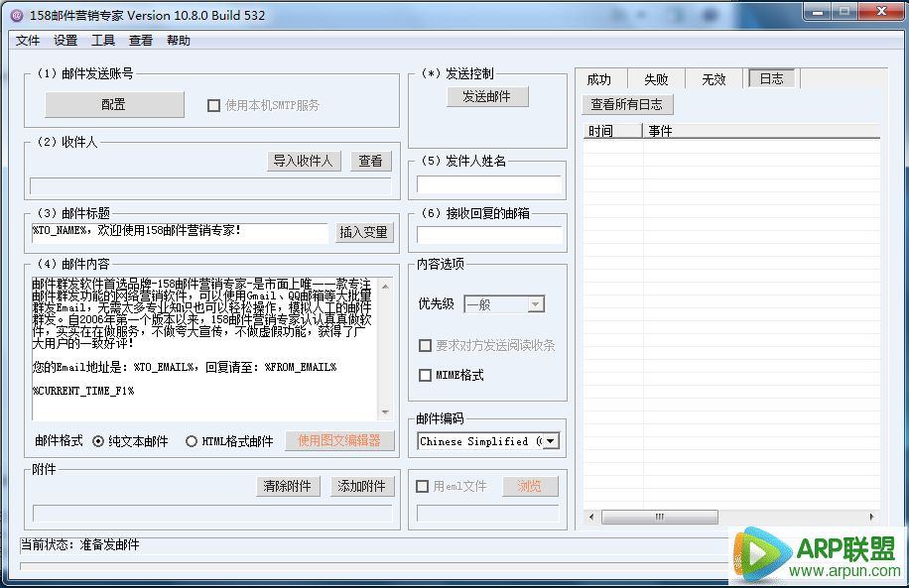Enable 使用本机SMTP服务 checkbox
Screen dimensions: 909x588
click(x=214, y=105)
